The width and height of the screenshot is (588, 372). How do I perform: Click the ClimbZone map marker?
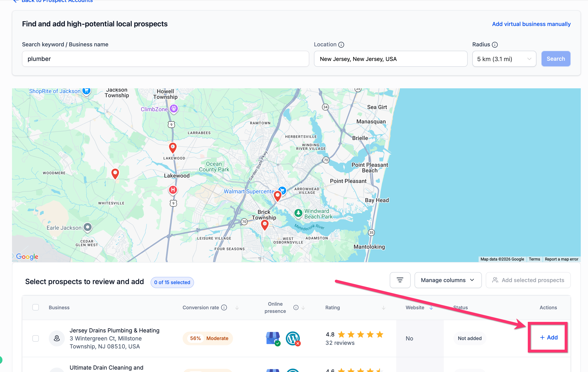pyautogui.click(x=174, y=108)
